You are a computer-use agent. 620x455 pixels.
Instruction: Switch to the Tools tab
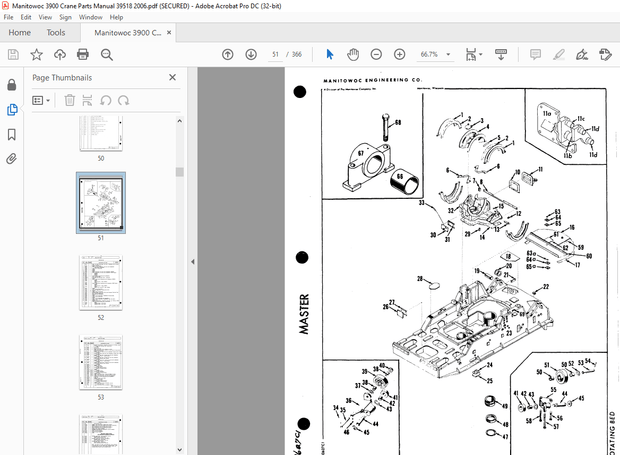tap(56, 33)
